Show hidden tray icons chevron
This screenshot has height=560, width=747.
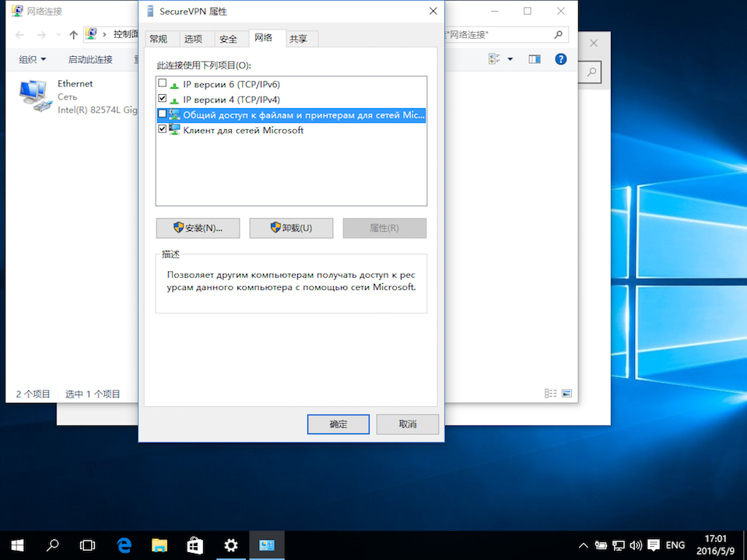point(583,545)
